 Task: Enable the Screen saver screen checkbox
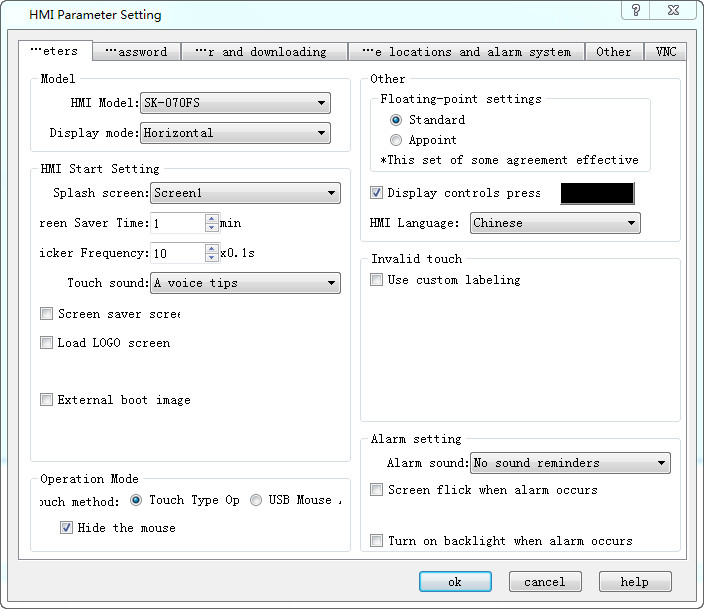46,313
